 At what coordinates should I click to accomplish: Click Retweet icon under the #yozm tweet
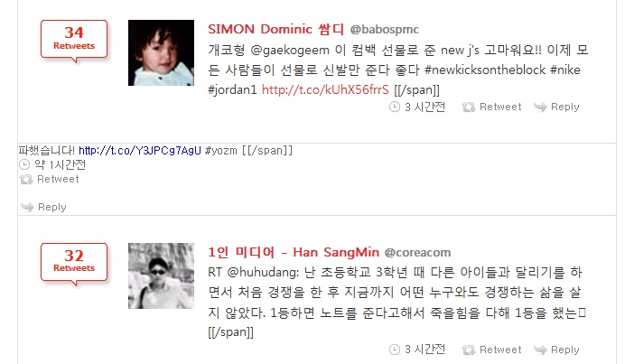(26, 179)
